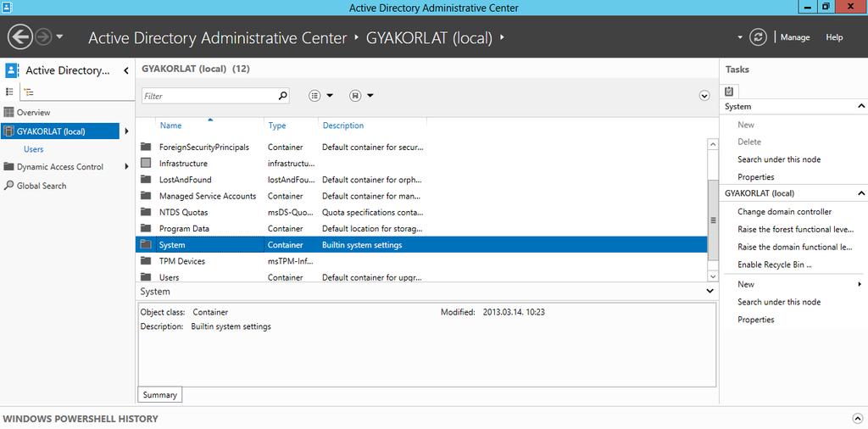Sort by Type column header
868x429 pixels.
pyautogui.click(x=277, y=125)
